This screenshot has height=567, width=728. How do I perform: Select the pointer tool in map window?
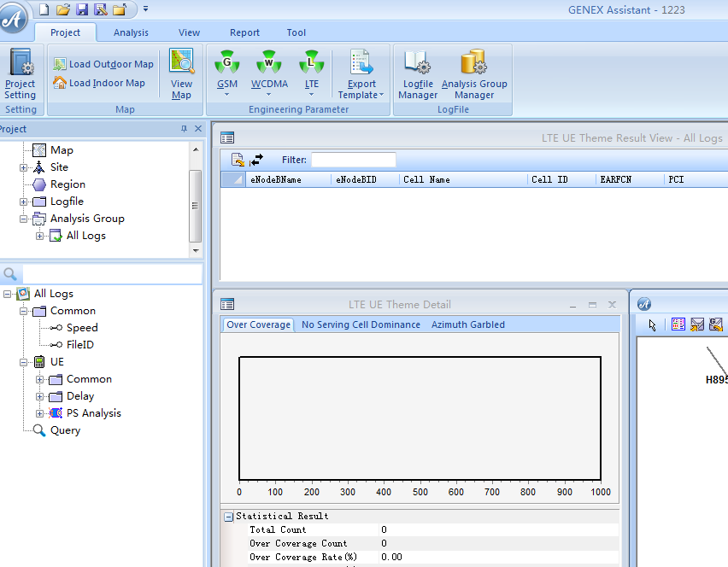[652, 324]
